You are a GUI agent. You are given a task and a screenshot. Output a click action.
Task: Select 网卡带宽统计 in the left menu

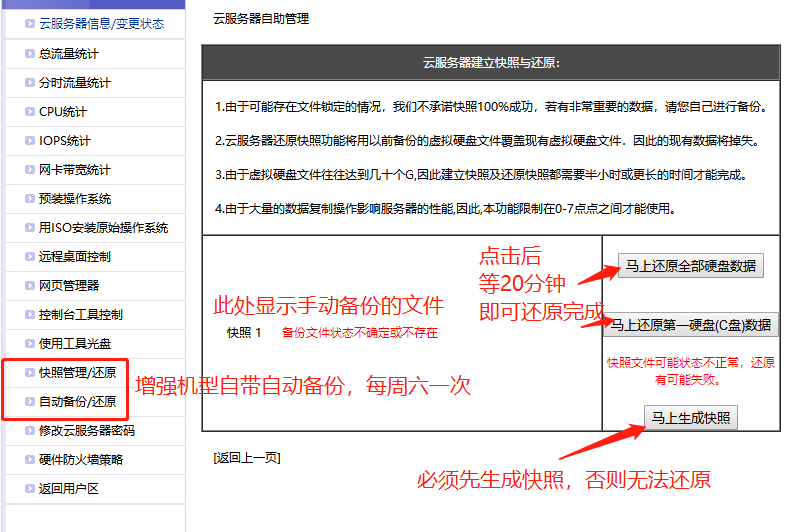click(x=74, y=169)
